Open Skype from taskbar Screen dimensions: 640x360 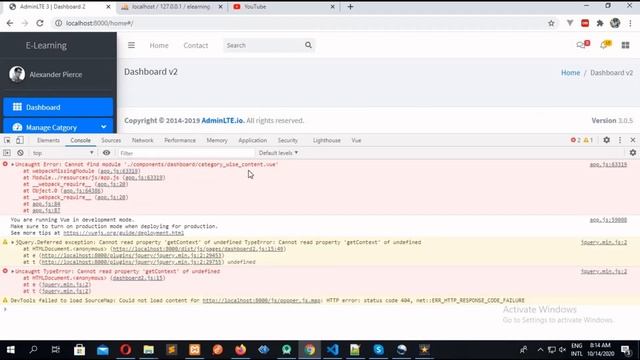coord(378,350)
